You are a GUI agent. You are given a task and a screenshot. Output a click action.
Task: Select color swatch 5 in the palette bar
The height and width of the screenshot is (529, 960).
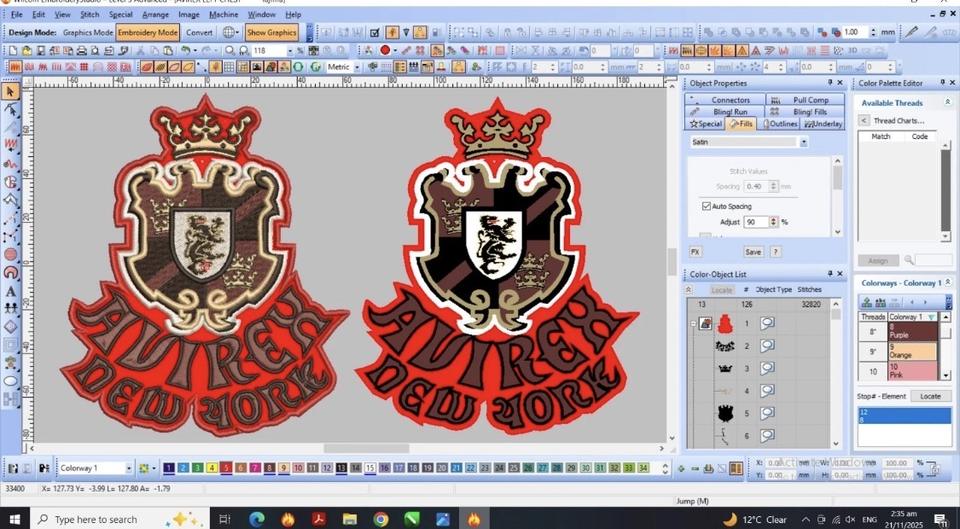coord(226,468)
